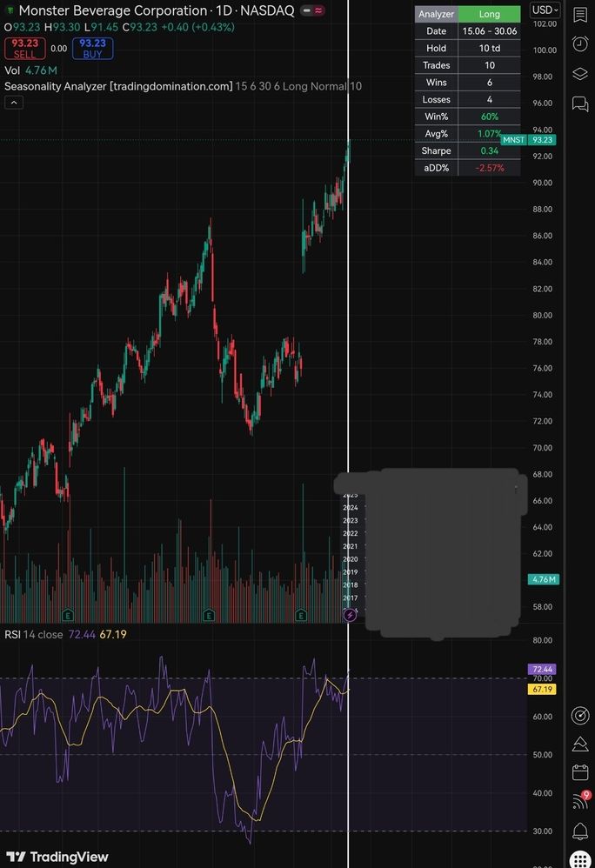595x868 pixels.
Task: Open the notifications bell icon
Action: click(x=579, y=831)
